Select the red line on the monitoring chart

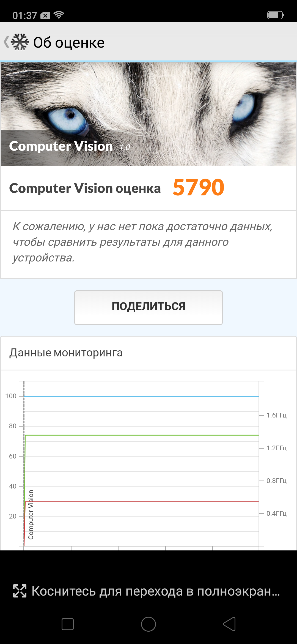coord(141,502)
